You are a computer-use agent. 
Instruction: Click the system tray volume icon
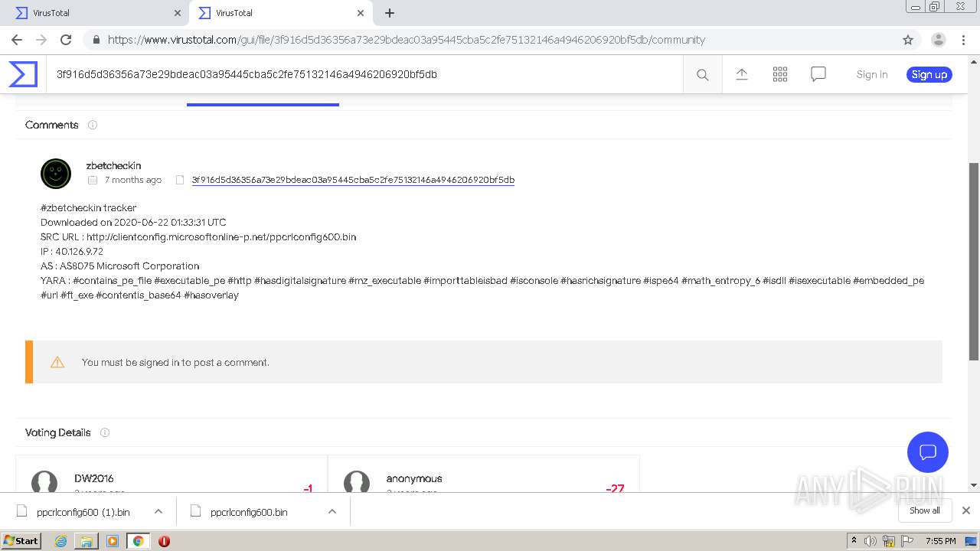[871, 541]
